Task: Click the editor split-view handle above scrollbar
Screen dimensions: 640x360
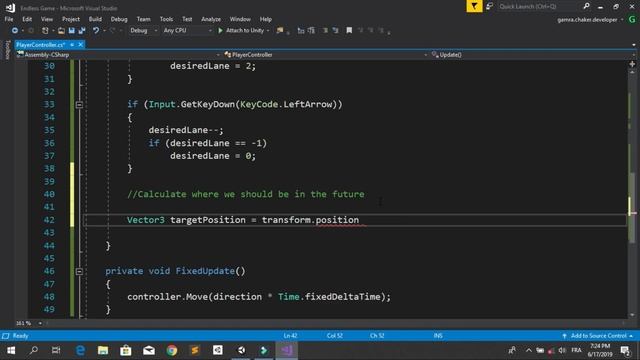Action: tap(632, 64)
